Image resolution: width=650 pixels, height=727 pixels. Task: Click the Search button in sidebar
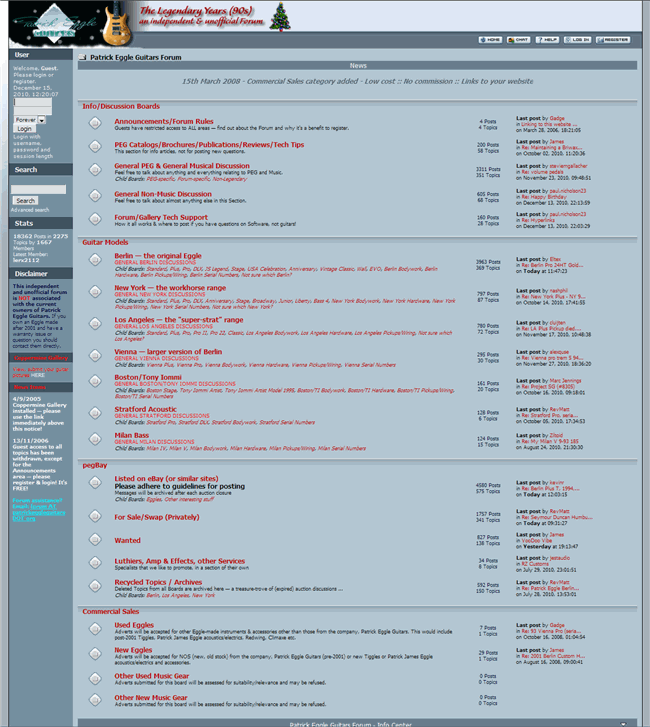click(x=25, y=200)
